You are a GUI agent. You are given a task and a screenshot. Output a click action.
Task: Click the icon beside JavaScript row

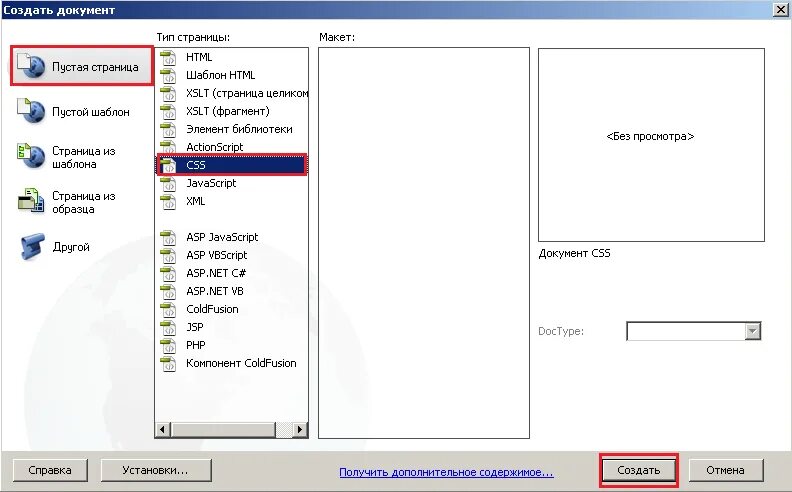(168, 183)
